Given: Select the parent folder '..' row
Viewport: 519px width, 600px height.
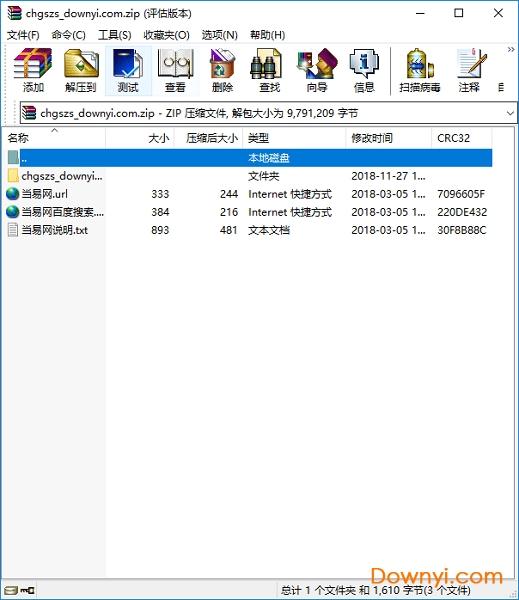Looking at the screenshot, I should (249, 158).
